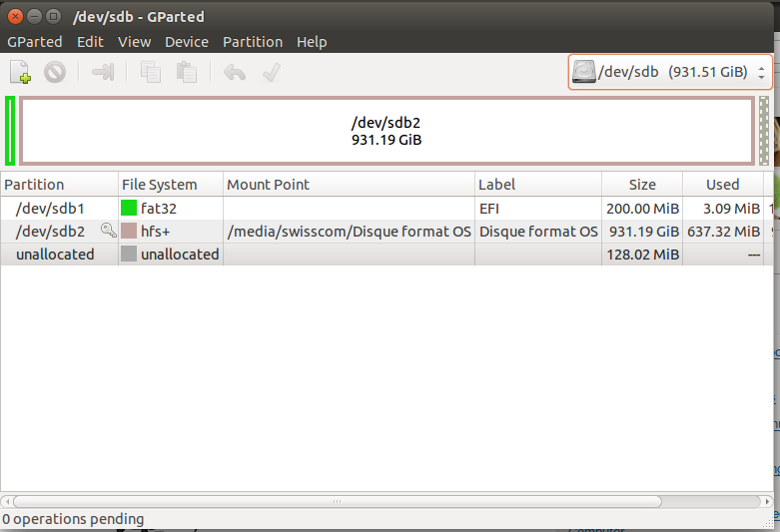This screenshot has width=780, height=532.
Task: Open the /dev/sdb device selector dropdown
Action: 670,72
